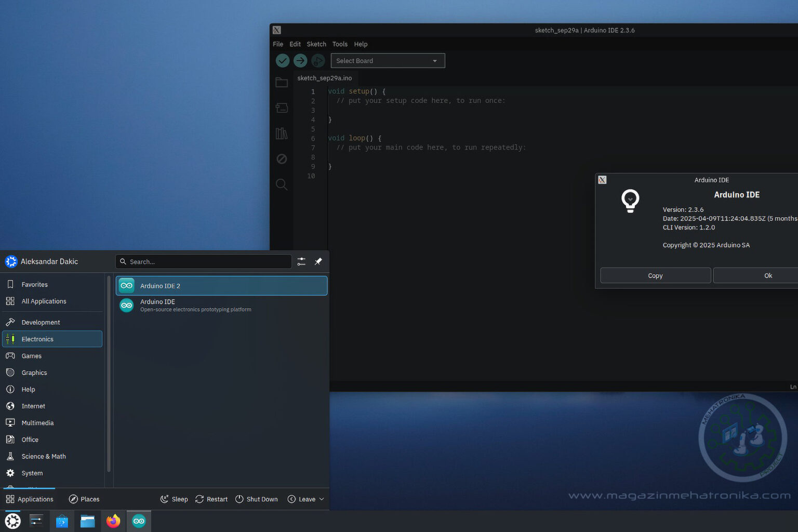Screen dimensions: 798x532
Task: Click the launcher category list scrollbar
Action: [109, 374]
